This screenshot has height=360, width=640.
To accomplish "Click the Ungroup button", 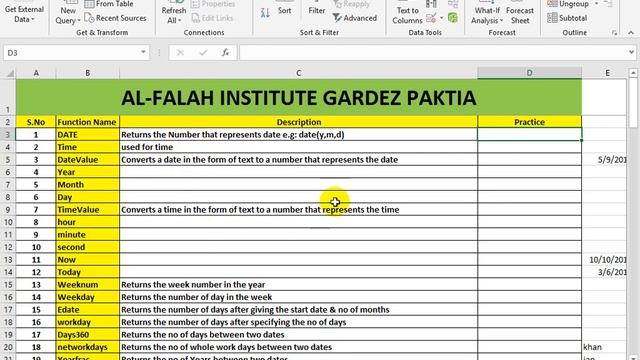I will 569,4.
